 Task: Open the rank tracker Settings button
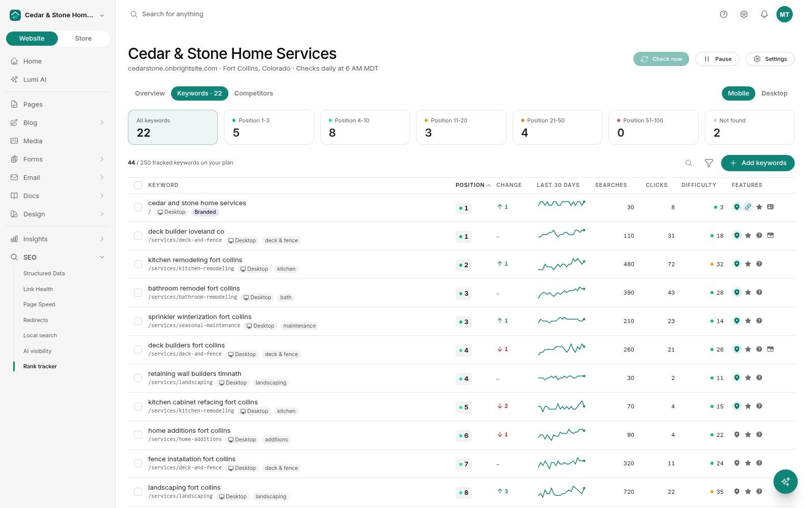coord(770,59)
